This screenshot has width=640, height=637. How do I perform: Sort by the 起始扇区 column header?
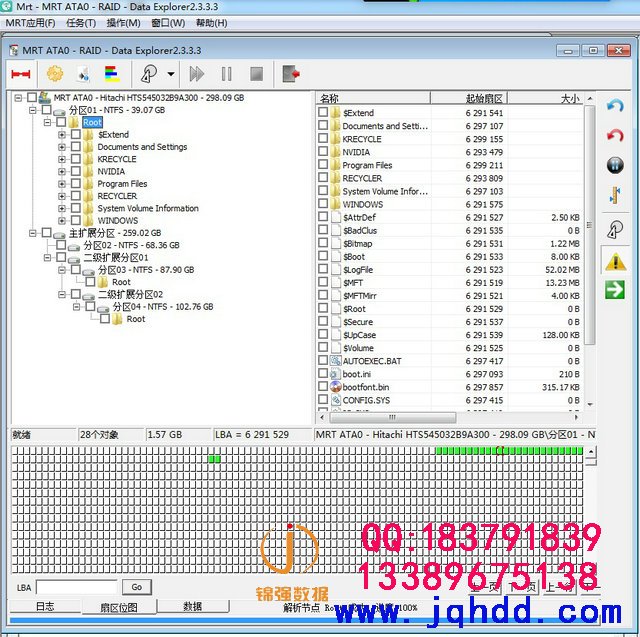point(469,98)
